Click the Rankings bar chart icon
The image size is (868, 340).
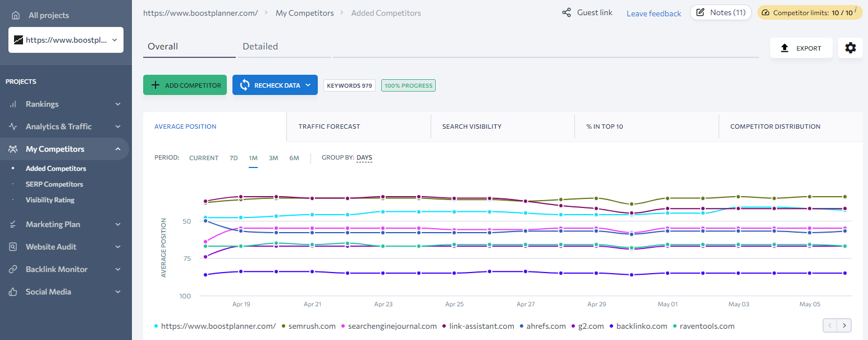[x=13, y=104]
